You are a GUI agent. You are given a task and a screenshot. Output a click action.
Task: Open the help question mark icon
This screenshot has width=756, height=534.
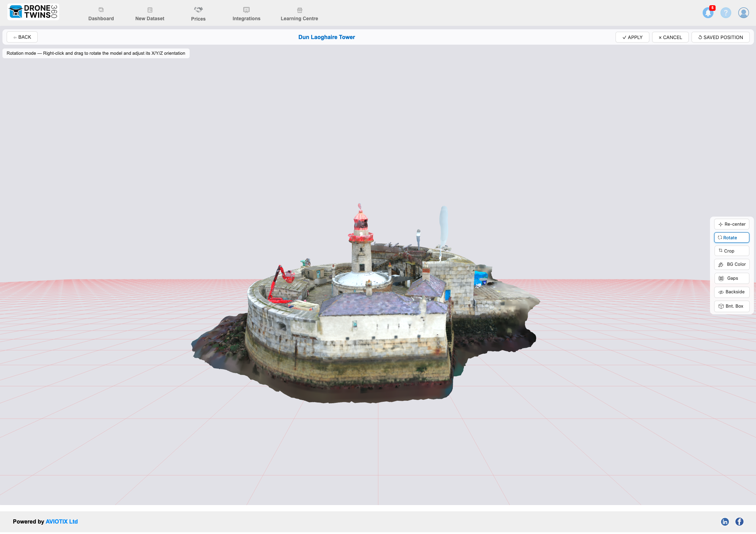point(726,13)
